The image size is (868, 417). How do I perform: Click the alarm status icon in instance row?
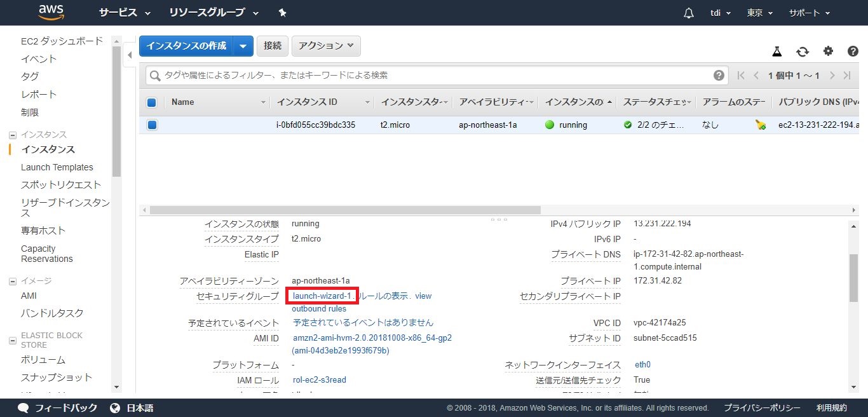click(761, 125)
